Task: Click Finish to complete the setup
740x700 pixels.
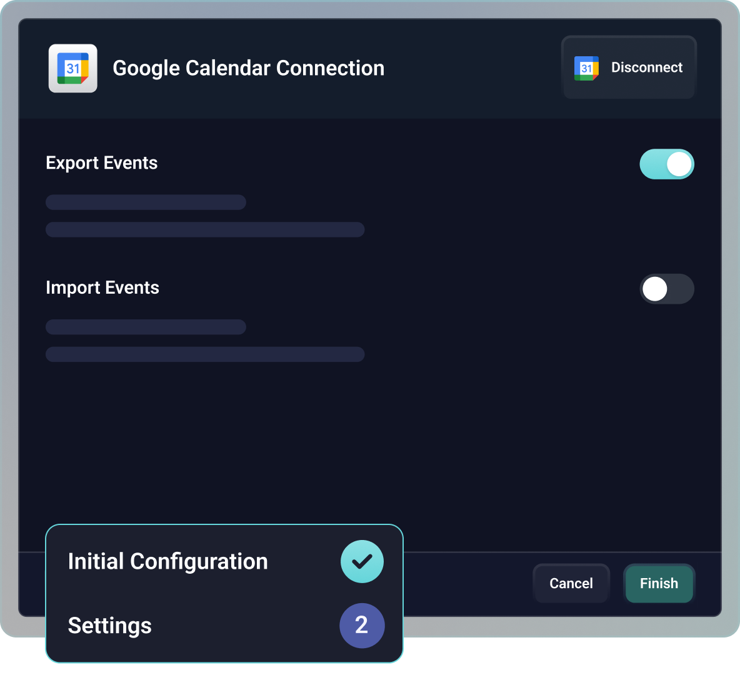Action: click(x=659, y=583)
